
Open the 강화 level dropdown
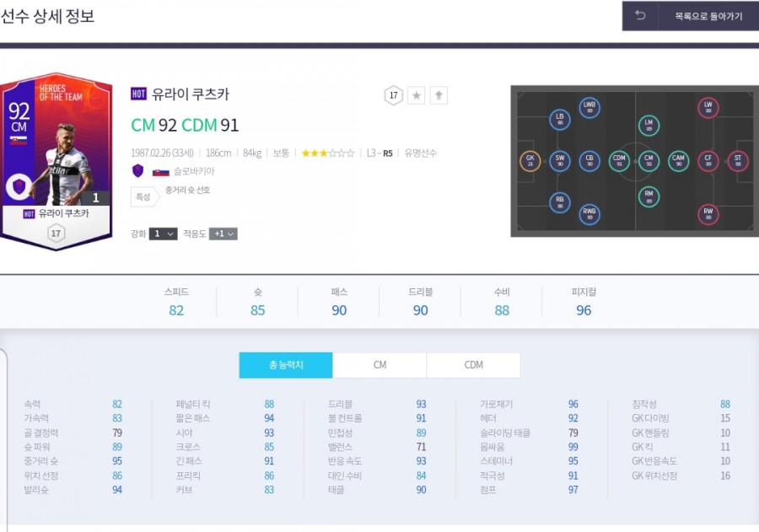pyautogui.click(x=163, y=234)
